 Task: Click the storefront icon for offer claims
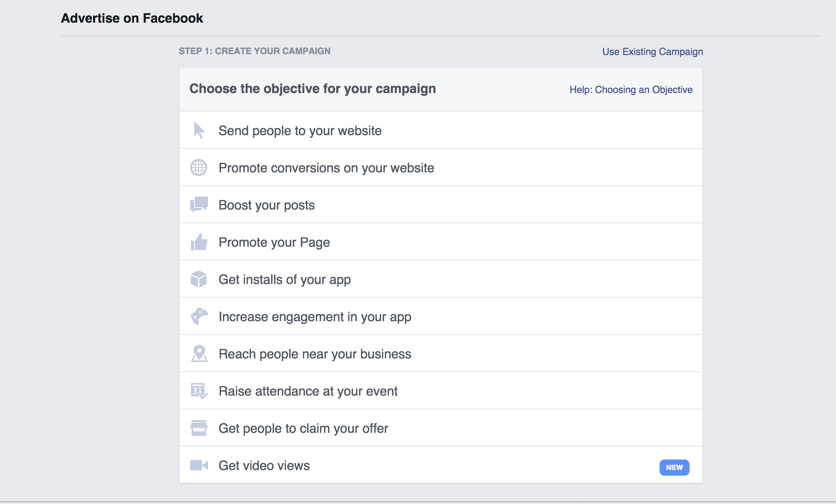[199, 428]
